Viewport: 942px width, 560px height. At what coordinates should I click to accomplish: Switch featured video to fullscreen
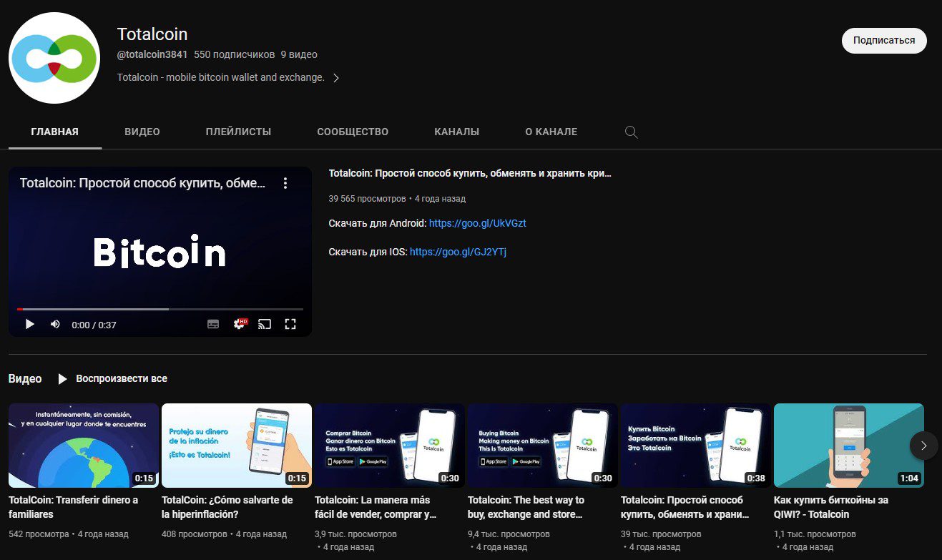click(290, 324)
